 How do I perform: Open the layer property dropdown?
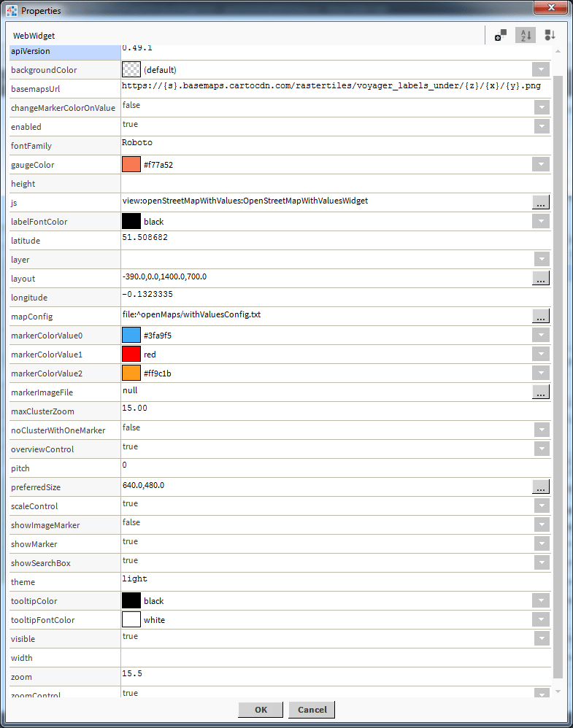542,259
